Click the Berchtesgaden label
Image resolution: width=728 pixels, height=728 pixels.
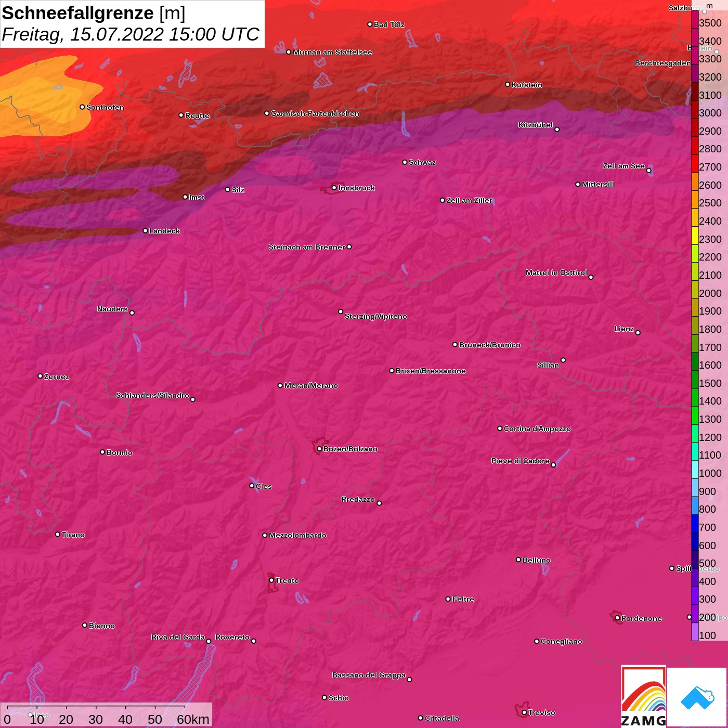coord(663,63)
